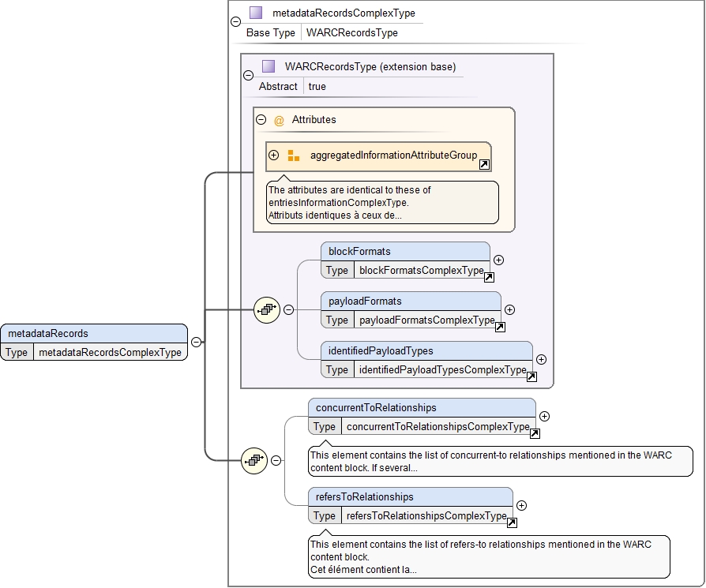Image resolution: width=706 pixels, height=588 pixels.
Task: Collapse the Attributes section
Action: [261, 120]
